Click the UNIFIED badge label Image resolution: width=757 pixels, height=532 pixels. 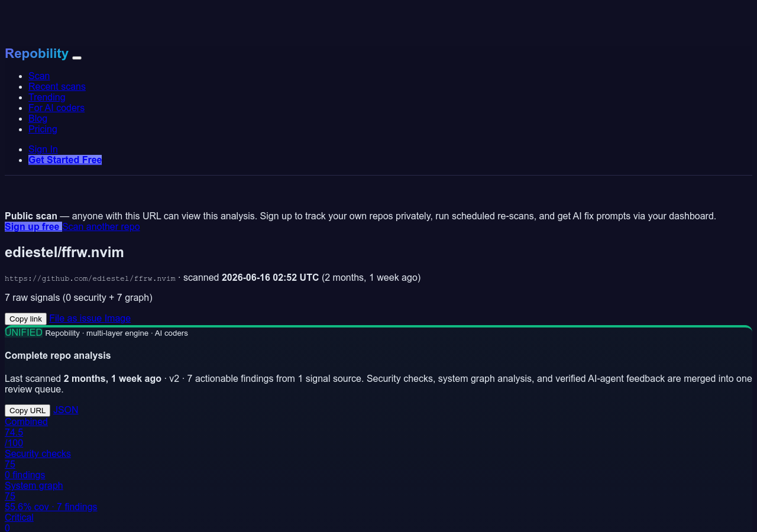point(24,332)
